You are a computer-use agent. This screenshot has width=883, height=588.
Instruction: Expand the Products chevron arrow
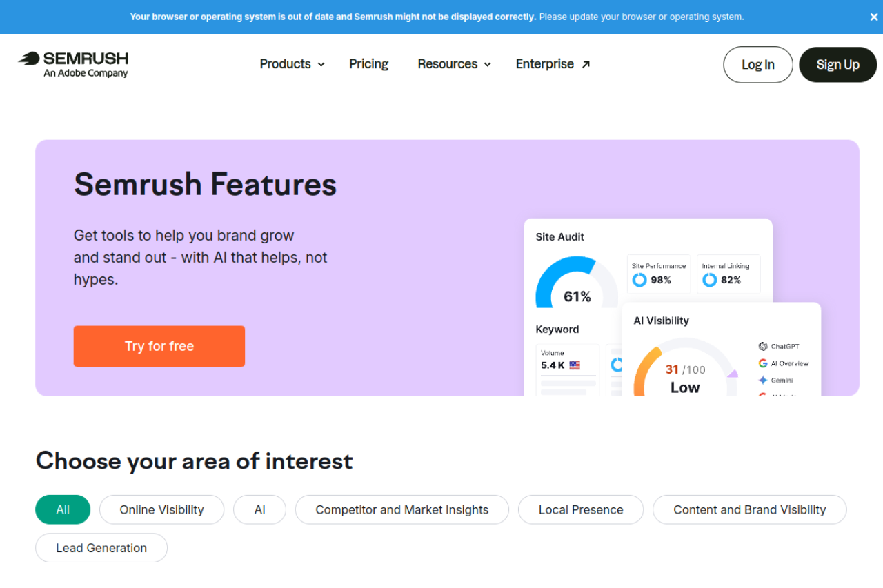(321, 65)
